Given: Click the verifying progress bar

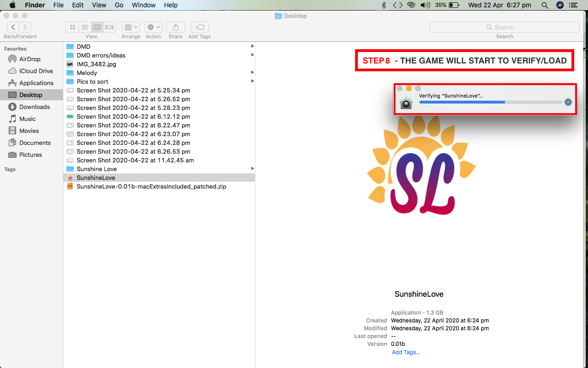Looking at the screenshot, I should pos(490,102).
